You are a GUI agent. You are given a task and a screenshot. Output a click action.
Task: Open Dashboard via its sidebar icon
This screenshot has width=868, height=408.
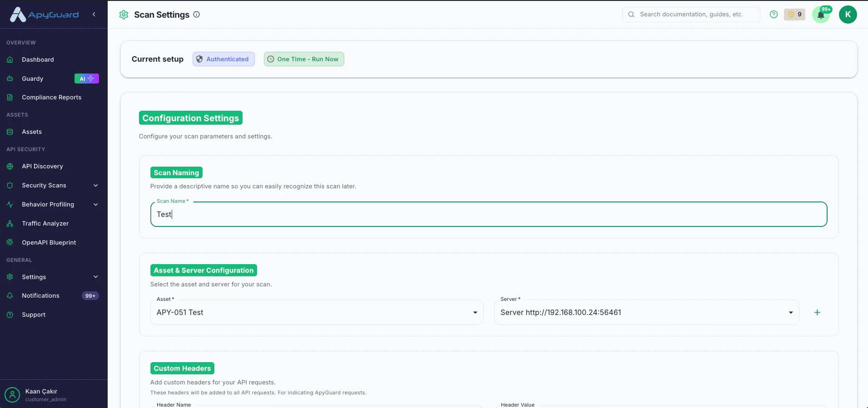coord(10,59)
